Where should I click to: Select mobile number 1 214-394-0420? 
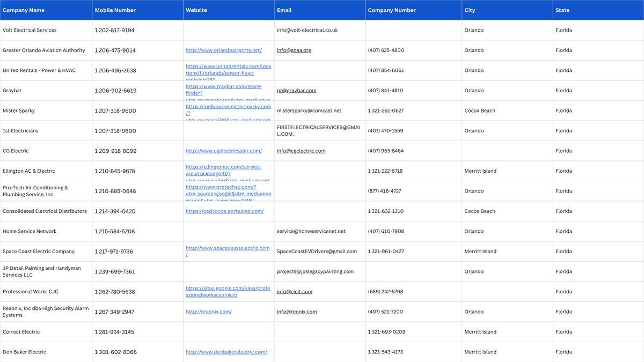click(137, 211)
